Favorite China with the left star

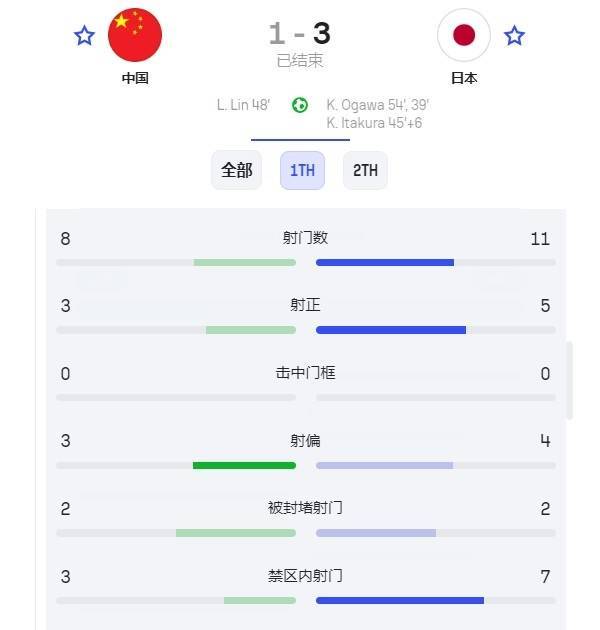(x=85, y=36)
